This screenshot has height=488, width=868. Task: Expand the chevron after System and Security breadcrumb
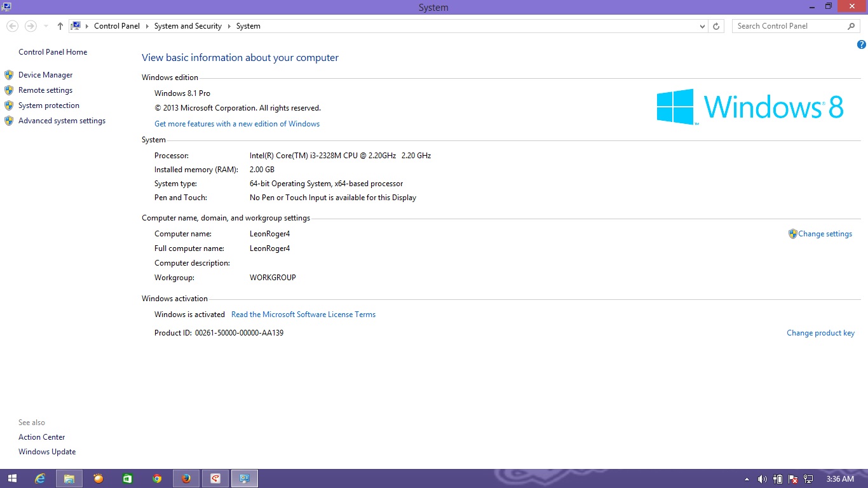pyautogui.click(x=229, y=26)
